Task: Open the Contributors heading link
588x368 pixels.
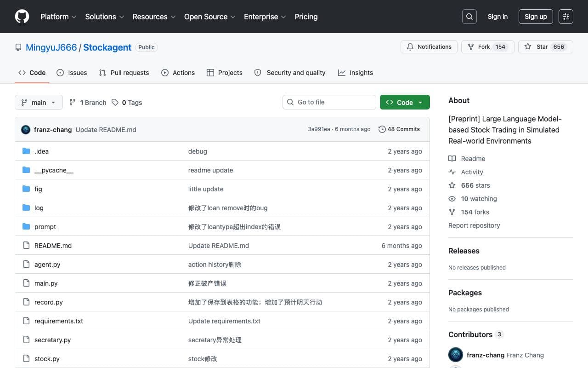Action: point(476,334)
